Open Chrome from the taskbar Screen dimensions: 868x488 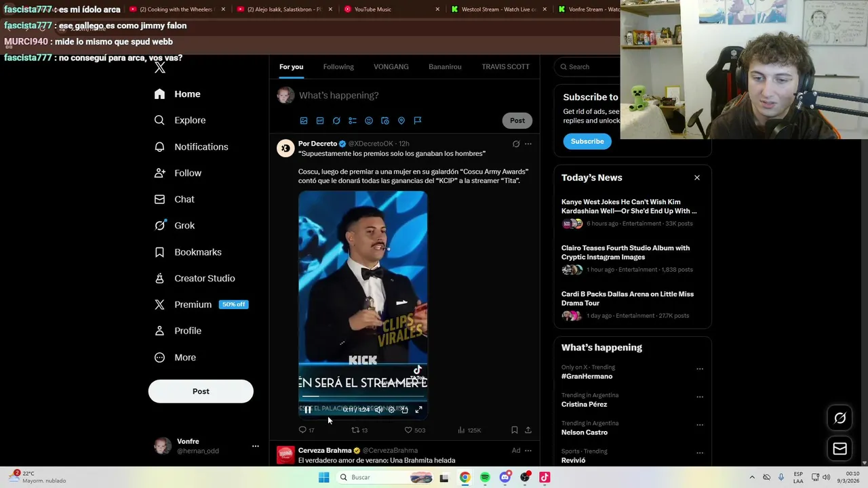point(465,477)
